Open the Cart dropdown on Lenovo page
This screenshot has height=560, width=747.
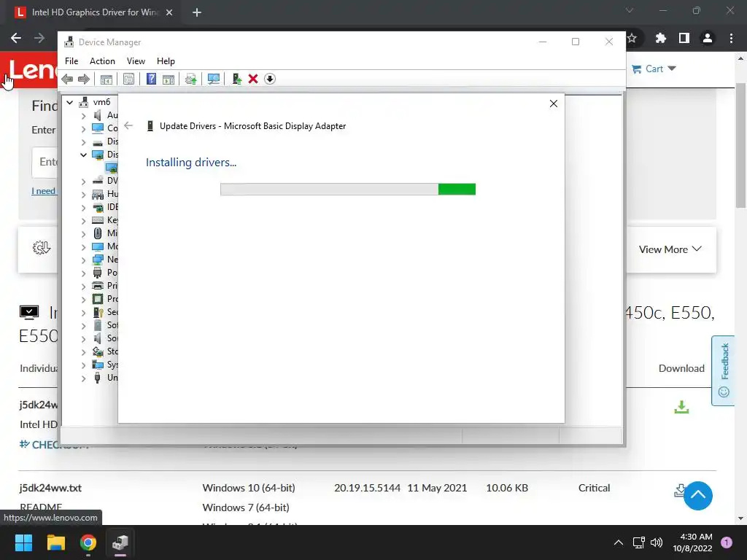(654, 69)
